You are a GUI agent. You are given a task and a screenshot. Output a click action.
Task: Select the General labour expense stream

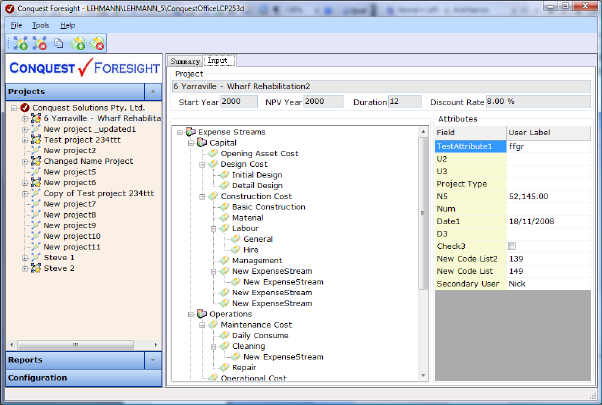[x=258, y=239]
